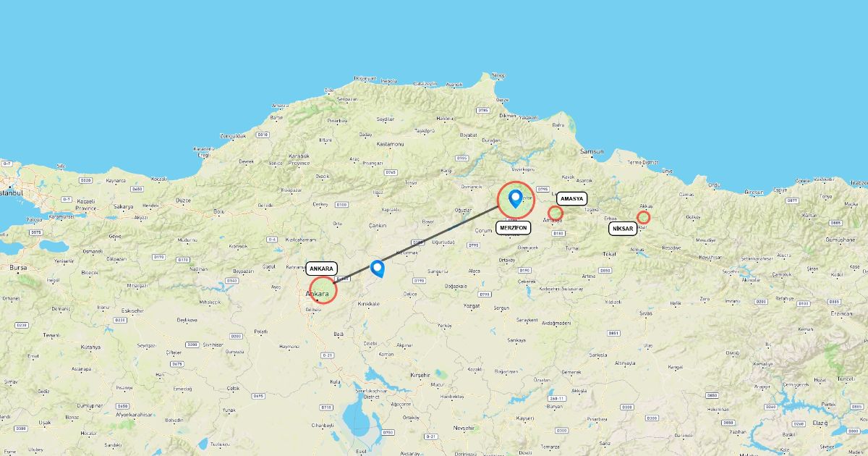Select the AMASYA label box
Viewport: 868px width, 456px height.
(x=571, y=198)
